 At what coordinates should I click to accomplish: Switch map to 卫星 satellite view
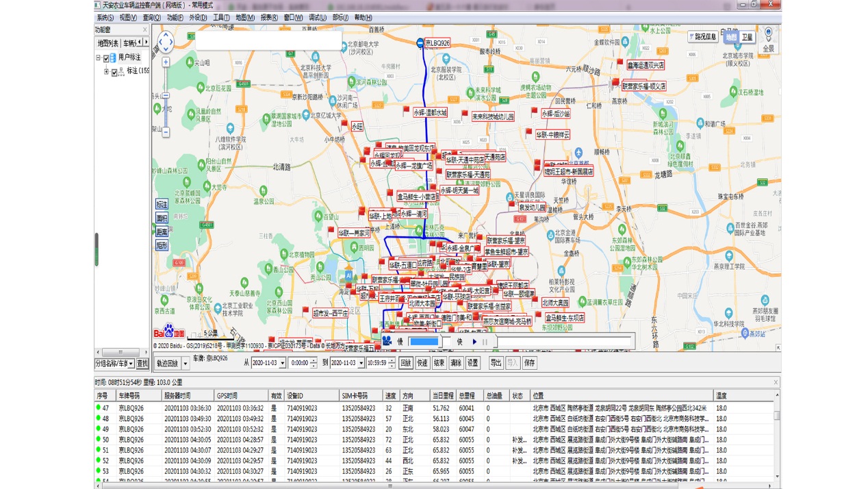point(748,37)
